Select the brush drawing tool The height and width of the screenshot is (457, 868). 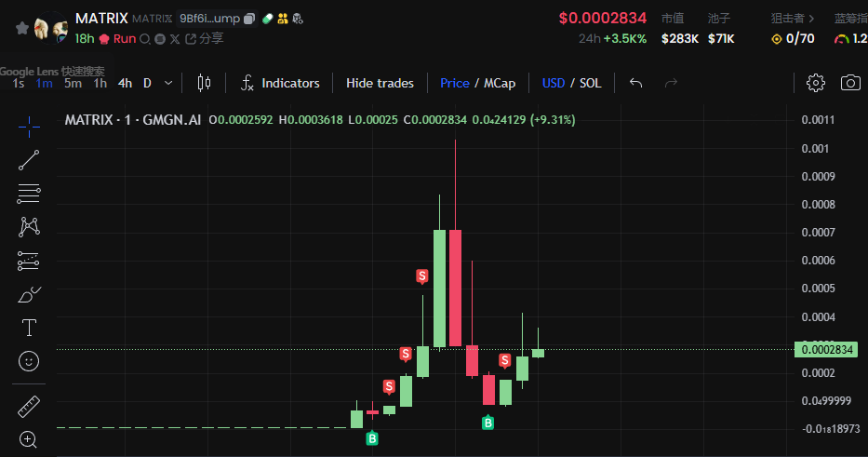[29, 295]
